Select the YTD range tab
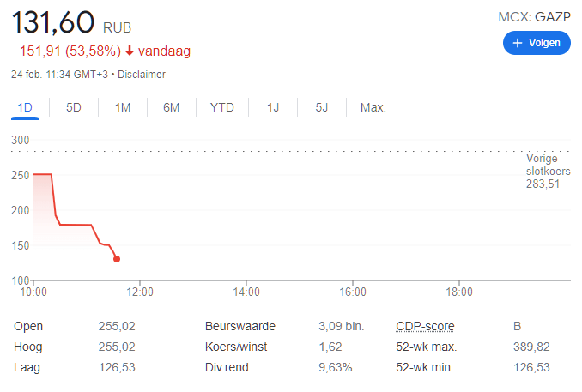 tap(222, 107)
